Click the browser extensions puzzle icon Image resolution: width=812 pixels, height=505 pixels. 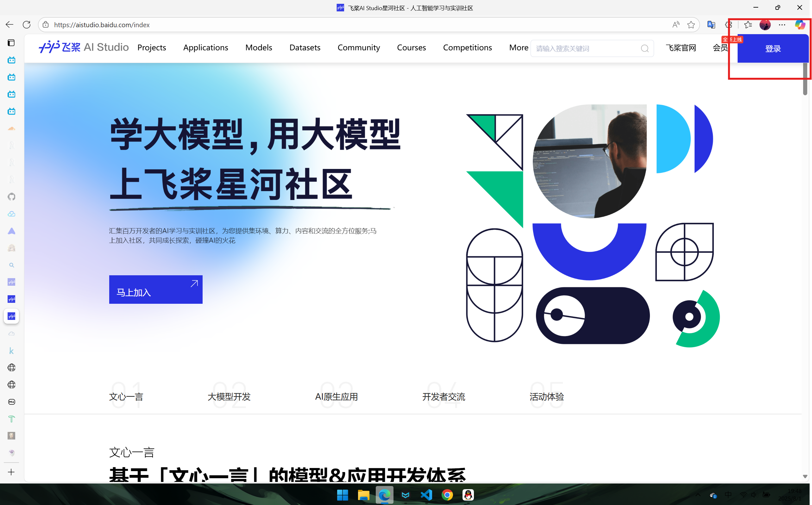click(728, 25)
